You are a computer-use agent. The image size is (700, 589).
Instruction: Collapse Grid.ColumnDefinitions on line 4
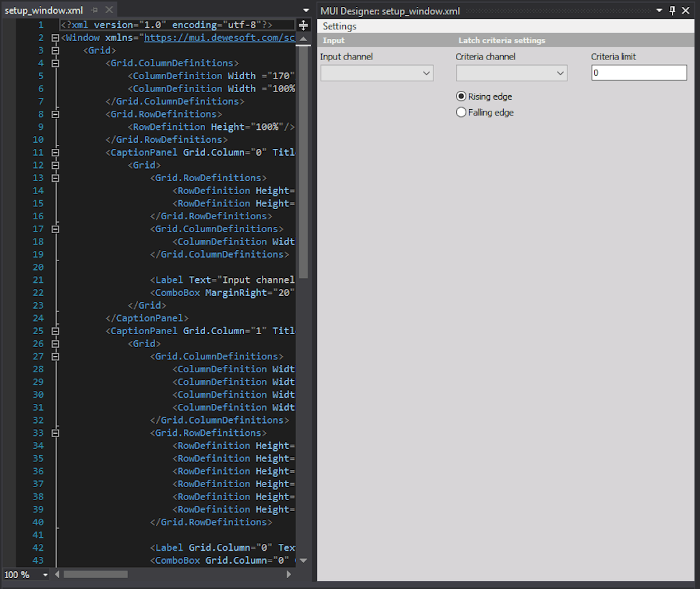pos(55,64)
